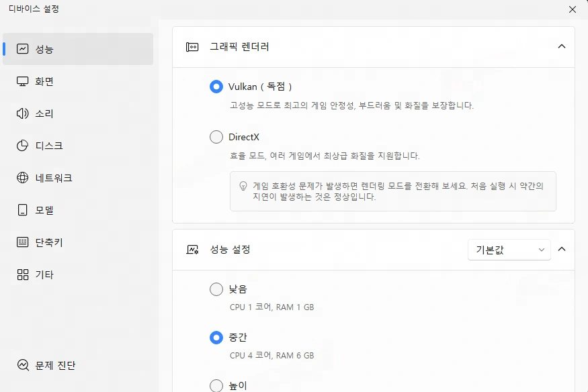Collapse the 성능 설정 section

coord(562,249)
